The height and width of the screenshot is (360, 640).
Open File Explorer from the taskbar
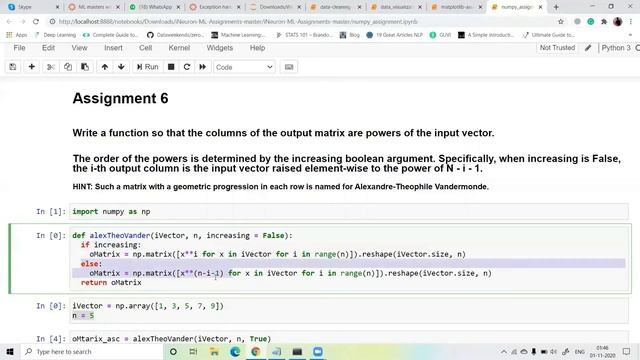click(214, 351)
